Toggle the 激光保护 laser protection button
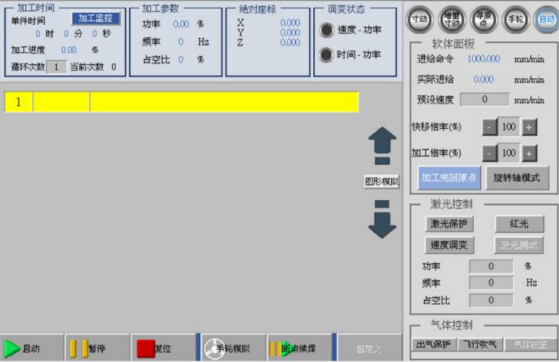The image size is (559, 362). point(449,224)
